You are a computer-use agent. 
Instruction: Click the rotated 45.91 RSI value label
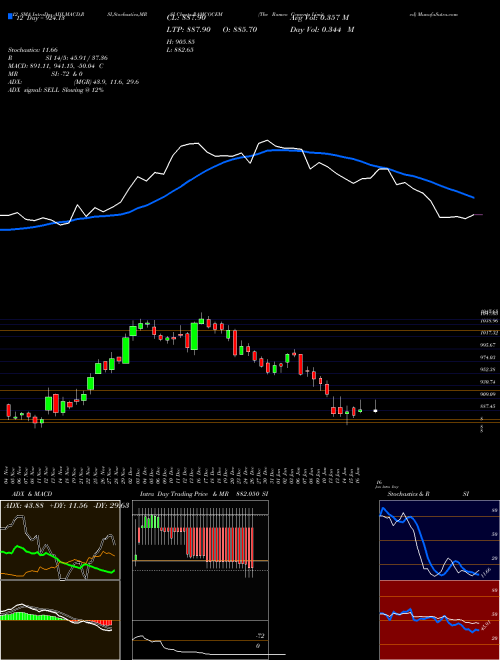coord(485,625)
